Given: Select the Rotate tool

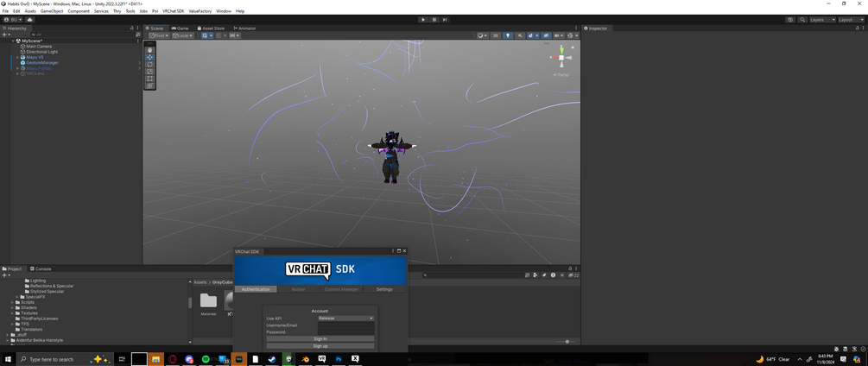Looking at the screenshot, I should coord(149,64).
